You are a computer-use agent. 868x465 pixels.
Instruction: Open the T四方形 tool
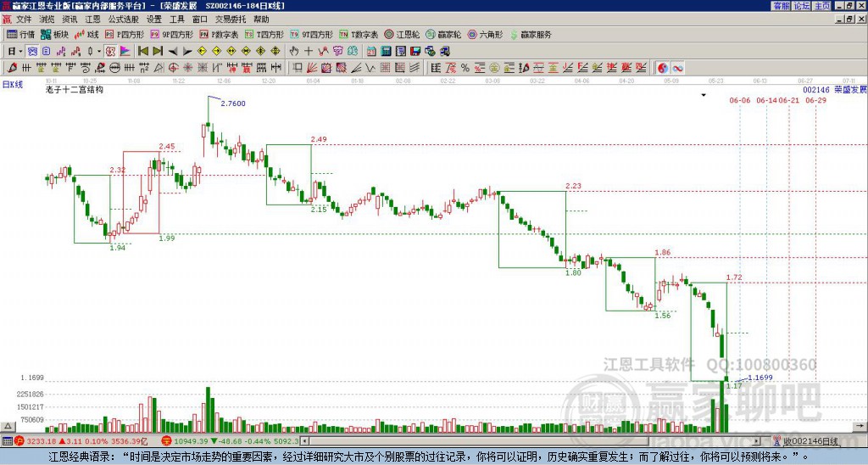[264, 34]
